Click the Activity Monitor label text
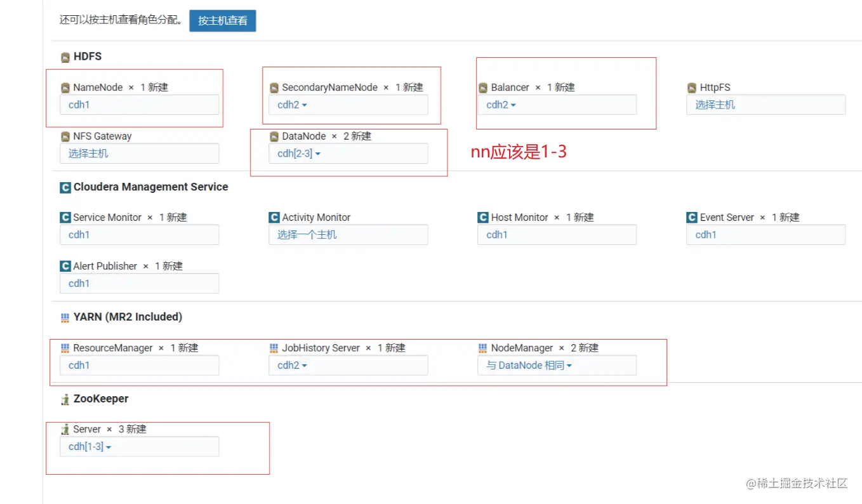Image resolution: width=862 pixels, height=504 pixels. click(316, 218)
